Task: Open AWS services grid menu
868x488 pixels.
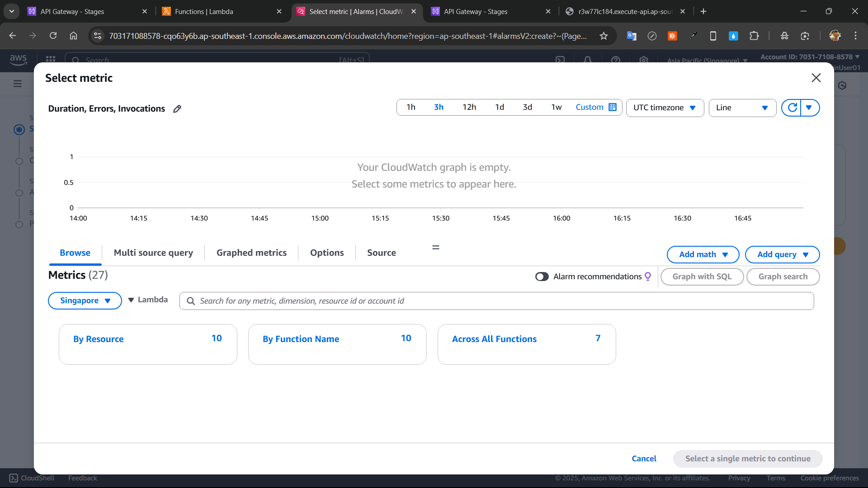Action: [x=51, y=59]
